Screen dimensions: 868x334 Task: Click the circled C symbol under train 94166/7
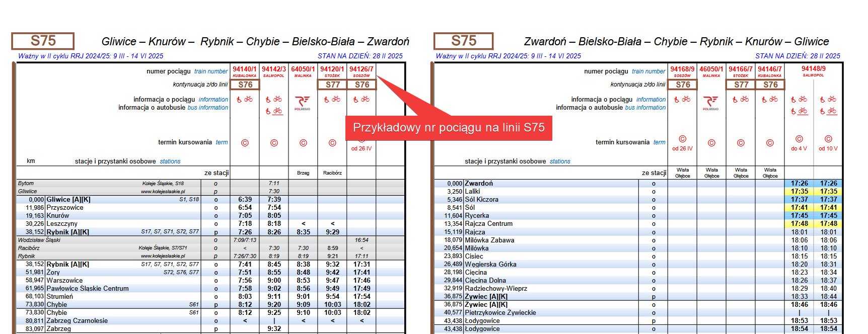point(741,143)
